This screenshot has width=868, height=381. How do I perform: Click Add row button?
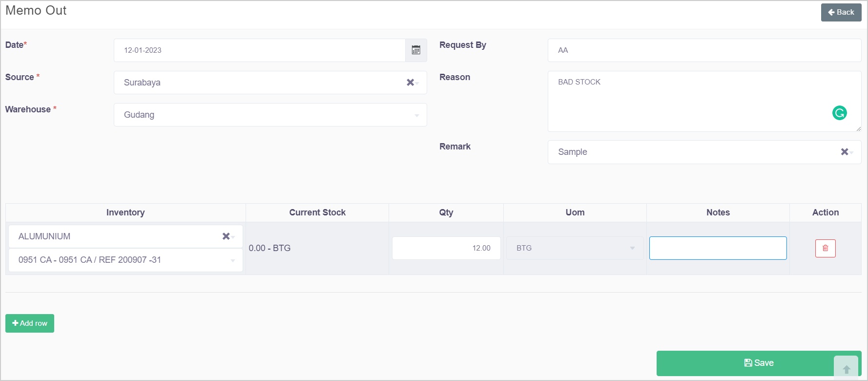click(x=30, y=323)
